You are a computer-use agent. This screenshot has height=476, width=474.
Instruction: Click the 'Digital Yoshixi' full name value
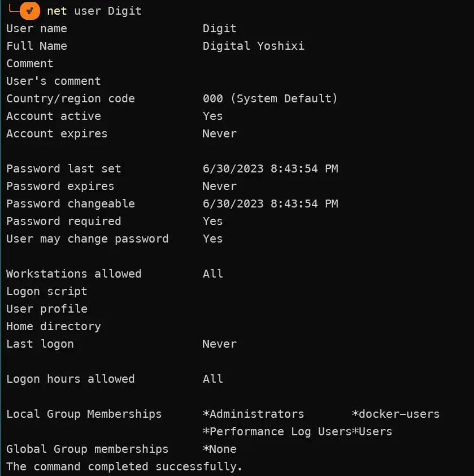click(x=253, y=46)
